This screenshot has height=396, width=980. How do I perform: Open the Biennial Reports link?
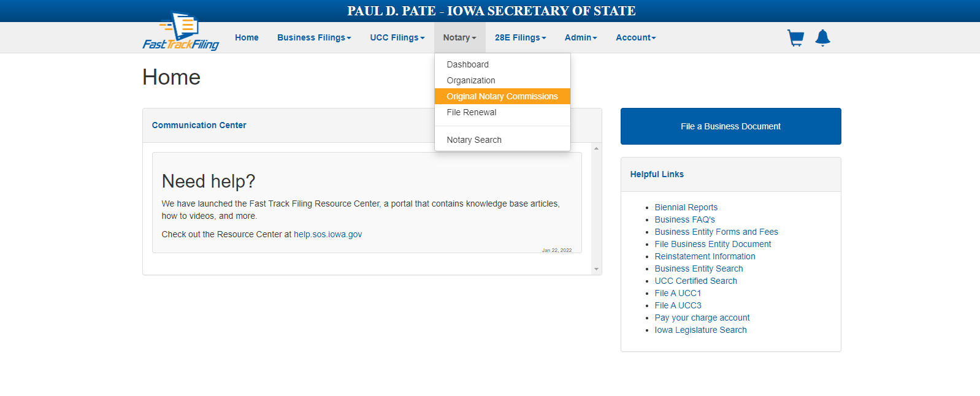(686, 207)
